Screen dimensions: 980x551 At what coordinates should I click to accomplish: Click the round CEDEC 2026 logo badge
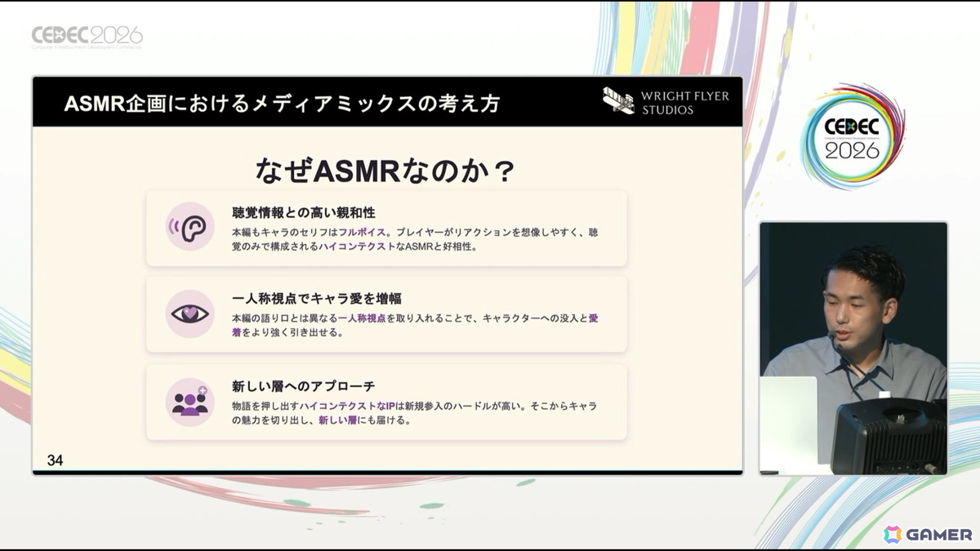[x=852, y=137]
